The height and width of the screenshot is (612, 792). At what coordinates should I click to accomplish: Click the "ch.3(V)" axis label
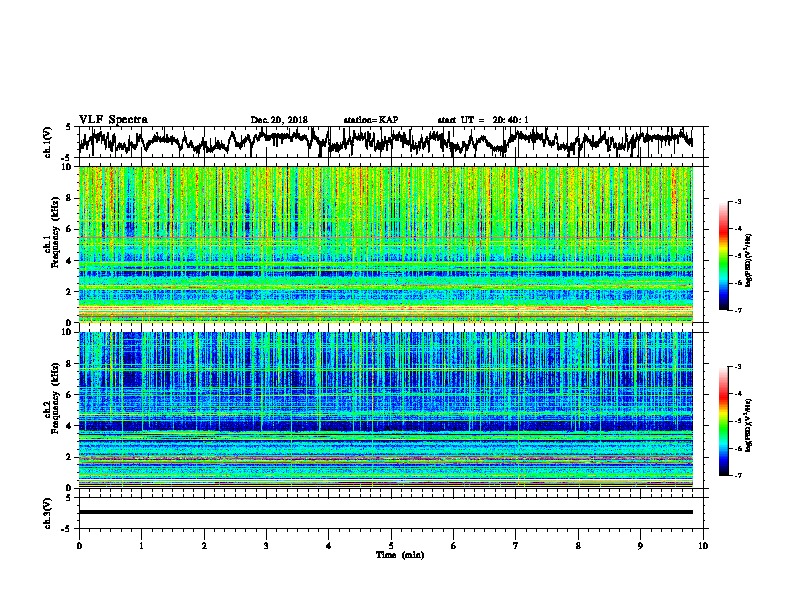[47, 513]
